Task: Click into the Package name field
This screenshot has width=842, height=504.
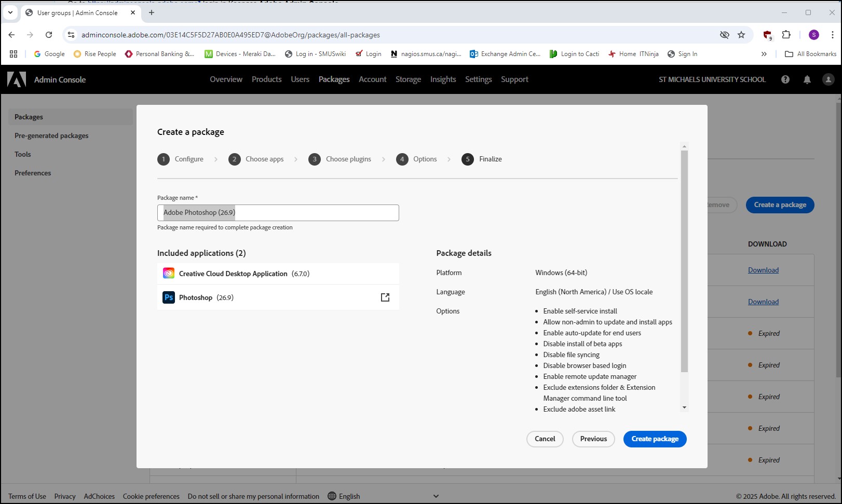Action: click(x=278, y=213)
